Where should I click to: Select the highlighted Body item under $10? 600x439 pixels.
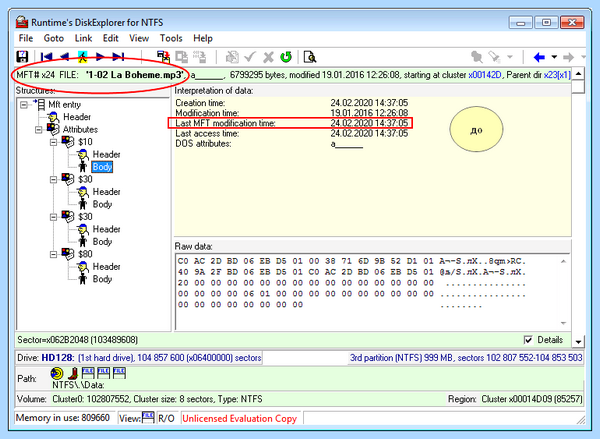(x=102, y=167)
